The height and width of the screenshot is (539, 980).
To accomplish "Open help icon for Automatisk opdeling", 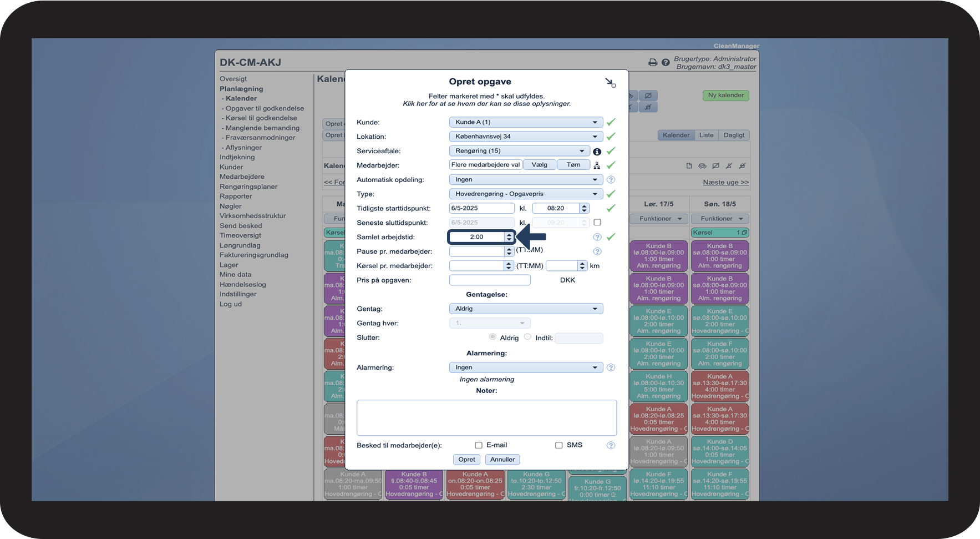I will [x=611, y=180].
